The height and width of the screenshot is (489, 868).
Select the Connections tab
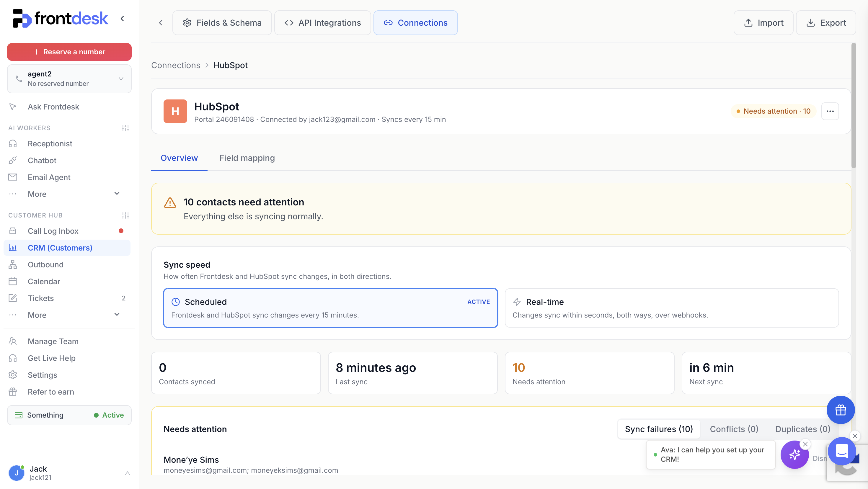(x=415, y=22)
